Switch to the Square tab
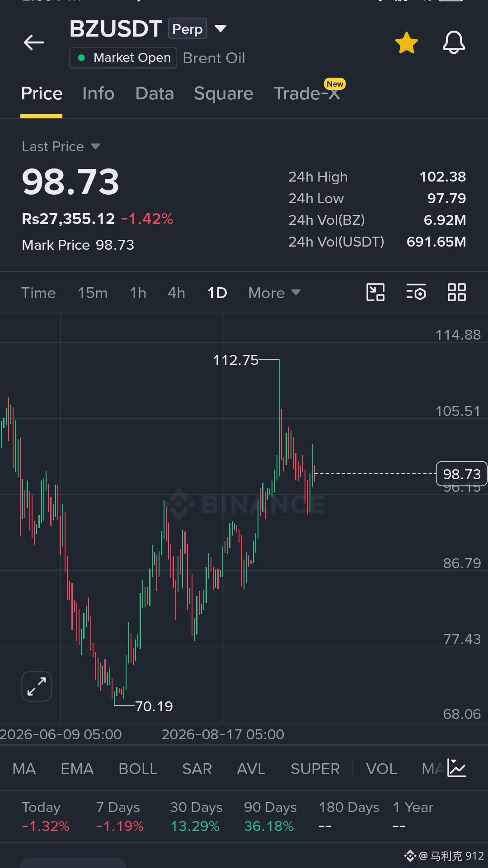This screenshot has height=868, width=488. [x=224, y=93]
